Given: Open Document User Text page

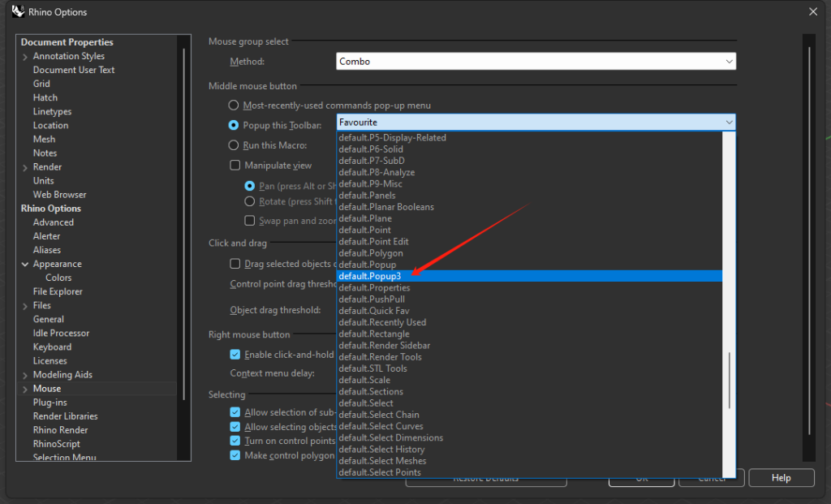Looking at the screenshot, I should [x=74, y=70].
